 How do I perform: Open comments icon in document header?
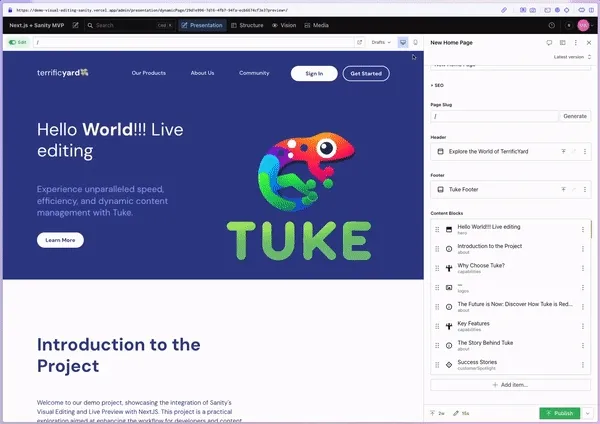(549, 43)
